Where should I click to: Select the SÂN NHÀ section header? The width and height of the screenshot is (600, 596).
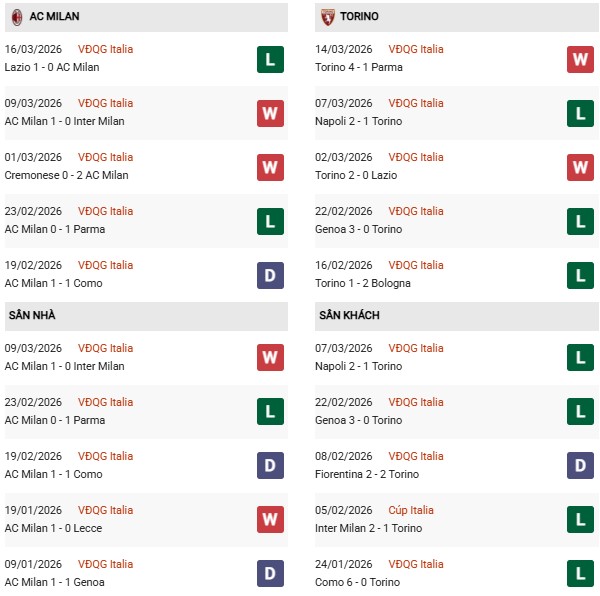pos(32,315)
